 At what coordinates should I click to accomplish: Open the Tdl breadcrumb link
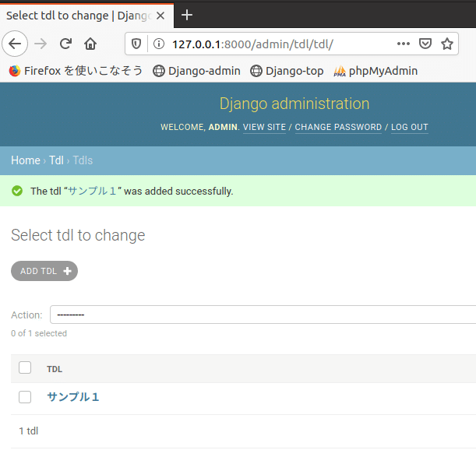pyautogui.click(x=56, y=160)
